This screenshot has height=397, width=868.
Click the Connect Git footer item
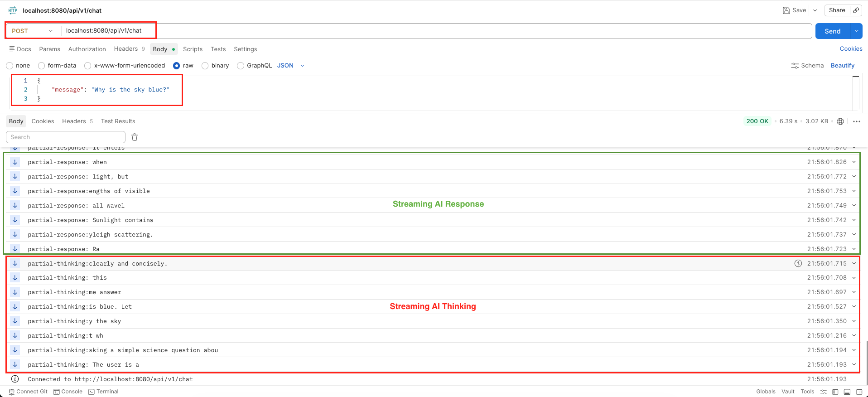[x=28, y=392]
